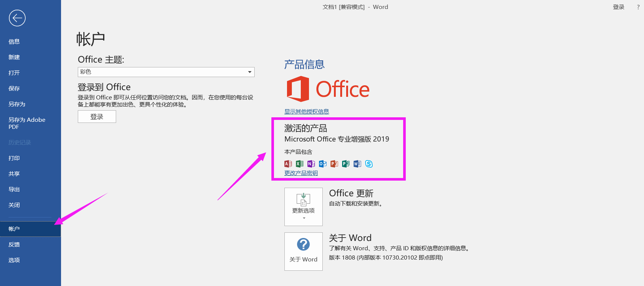The image size is (644, 286).
Task: Open the Office theme 彩色 dropdown
Action: coord(166,72)
